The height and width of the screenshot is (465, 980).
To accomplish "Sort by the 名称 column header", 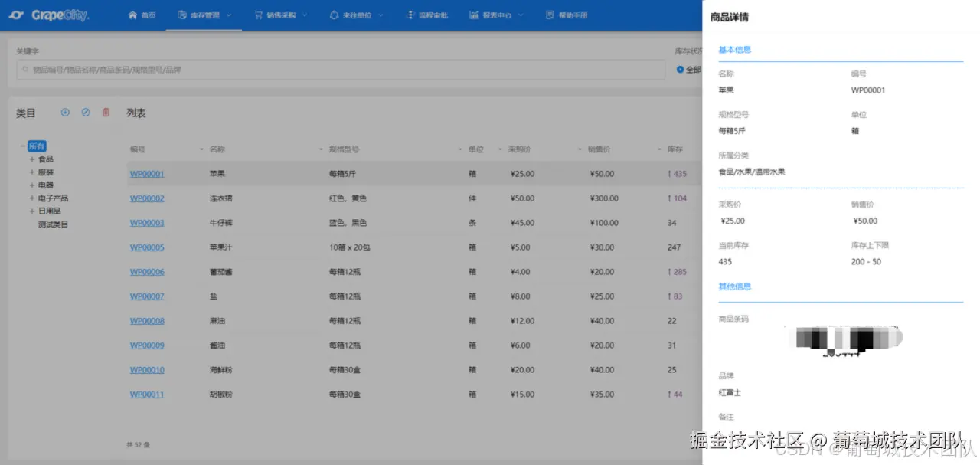I will (217, 149).
